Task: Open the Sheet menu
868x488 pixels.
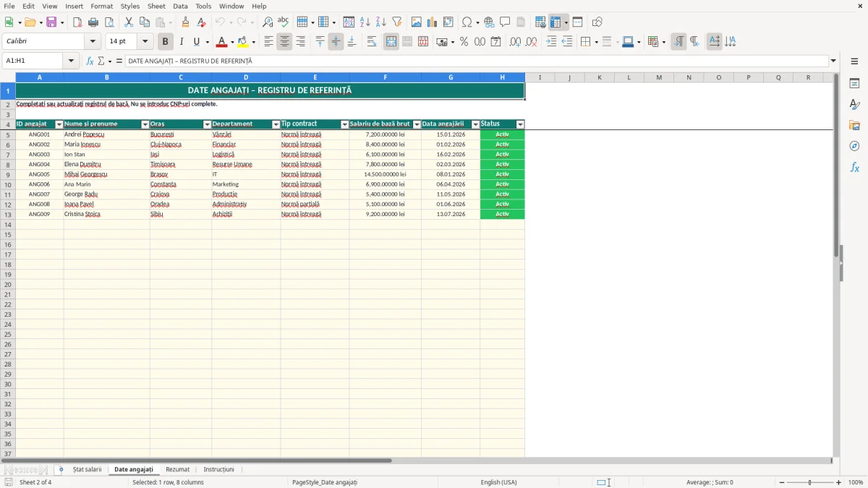Action: (157, 6)
